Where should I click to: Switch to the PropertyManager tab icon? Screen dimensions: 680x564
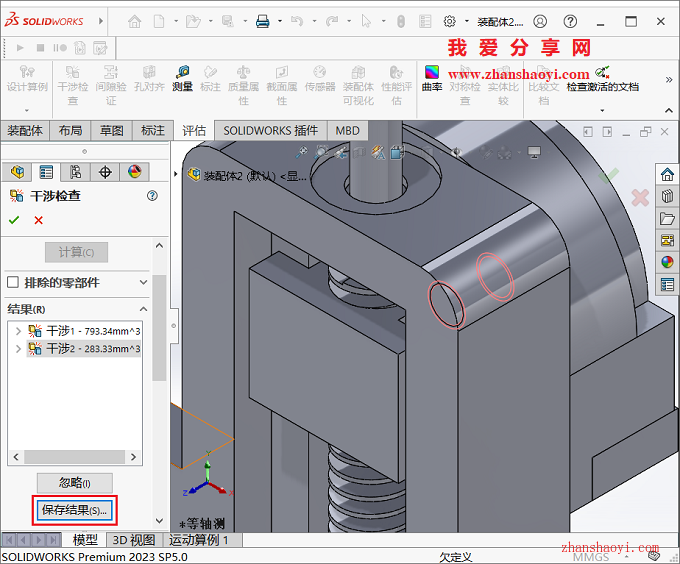click(46, 172)
